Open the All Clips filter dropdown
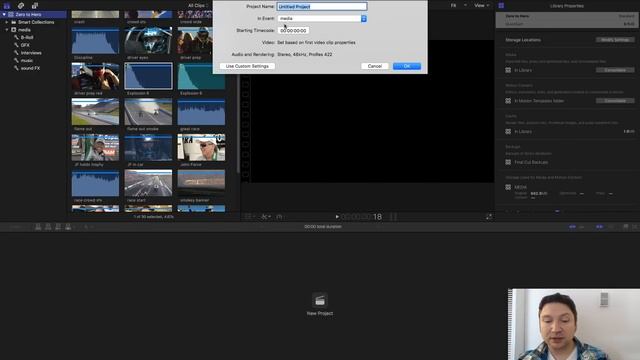 [x=198, y=6]
